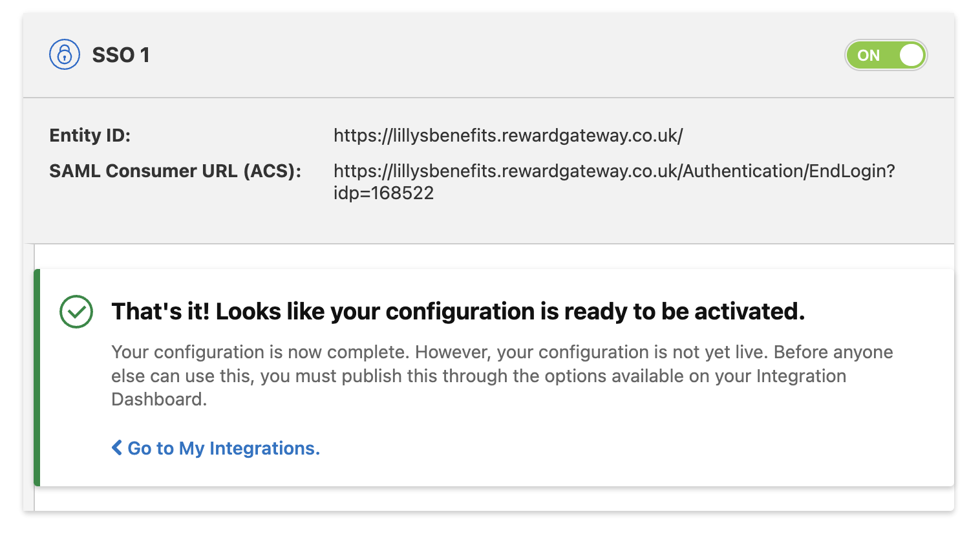Viewport: 980px width, 538px height.
Task: Click the SAML Consumer URL (ACS) label
Action: coord(175,171)
